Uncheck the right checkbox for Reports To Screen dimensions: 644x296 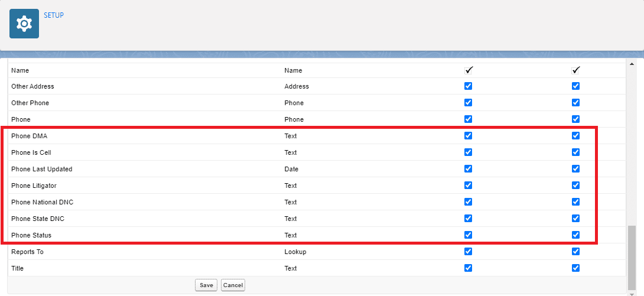tap(576, 251)
